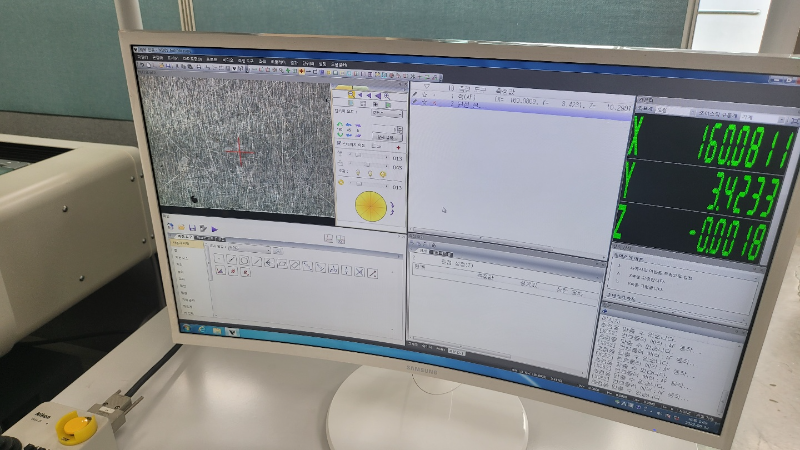
Task: Click the Y readout 3.4233
Action: (744, 195)
